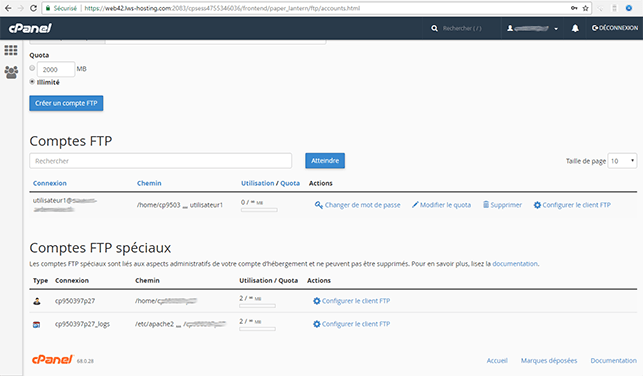This screenshot has width=643, height=376.
Task: Sort by Chemin column
Action: pyautogui.click(x=149, y=183)
